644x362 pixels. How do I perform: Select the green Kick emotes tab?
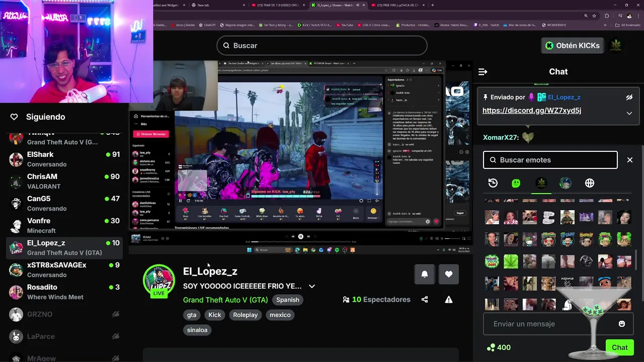pyautogui.click(x=516, y=184)
